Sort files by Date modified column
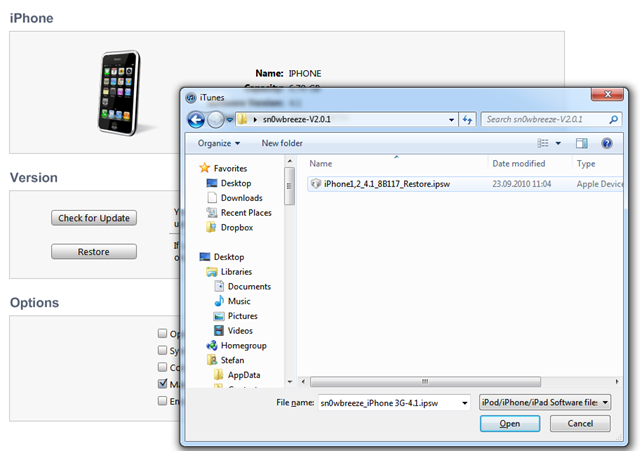Image resolution: width=640 pixels, height=451 pixels. tap(519, 164)
